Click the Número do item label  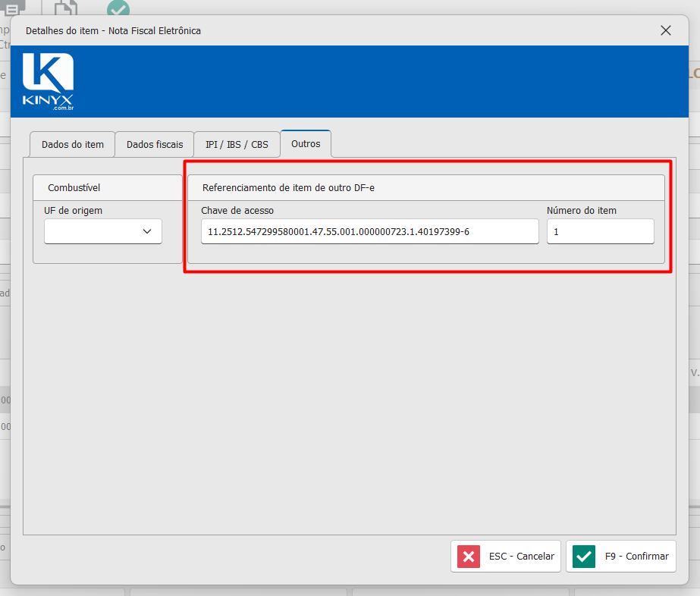(582, 210)
